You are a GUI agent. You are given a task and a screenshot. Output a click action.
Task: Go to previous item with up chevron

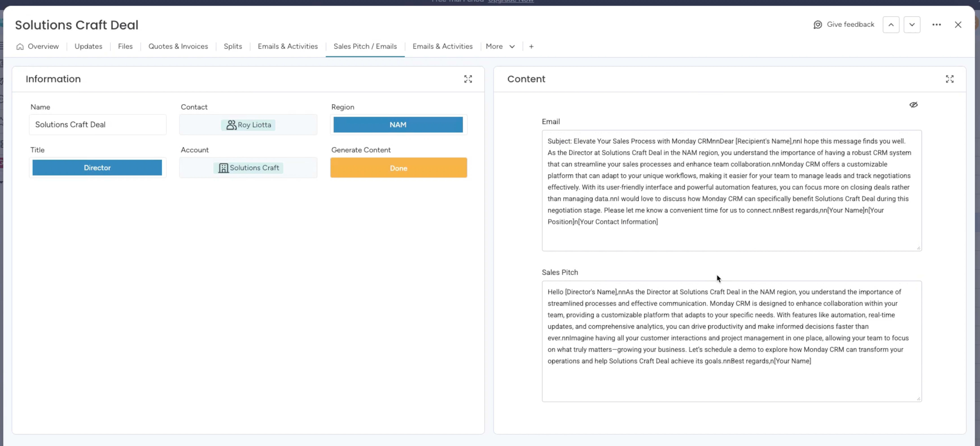891,25
